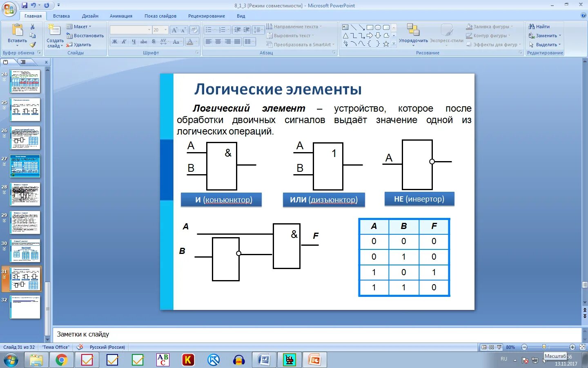The height and width of the screenshot is (368, 588).
Task: Click Восстановить to reset the slide
Action: tap(85, 36)
